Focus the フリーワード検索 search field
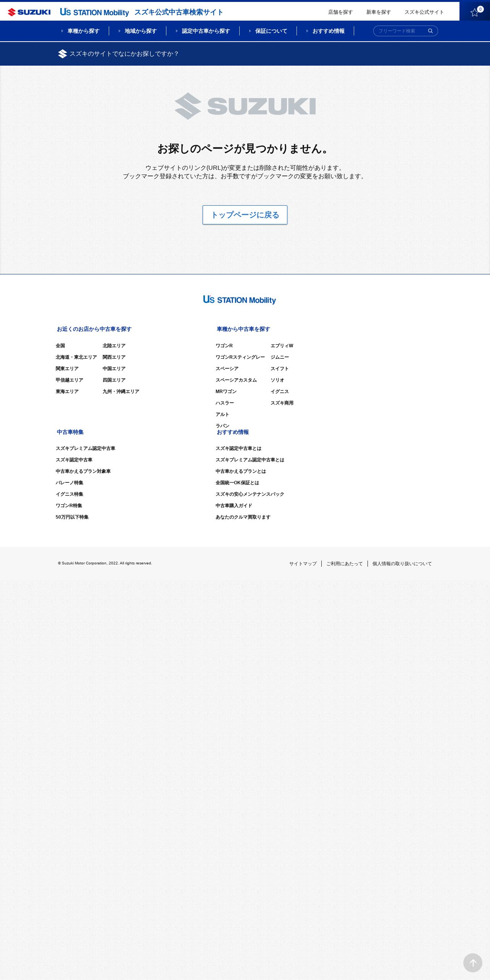This screenshot has width=490, height=980. [x=400, y=31]
